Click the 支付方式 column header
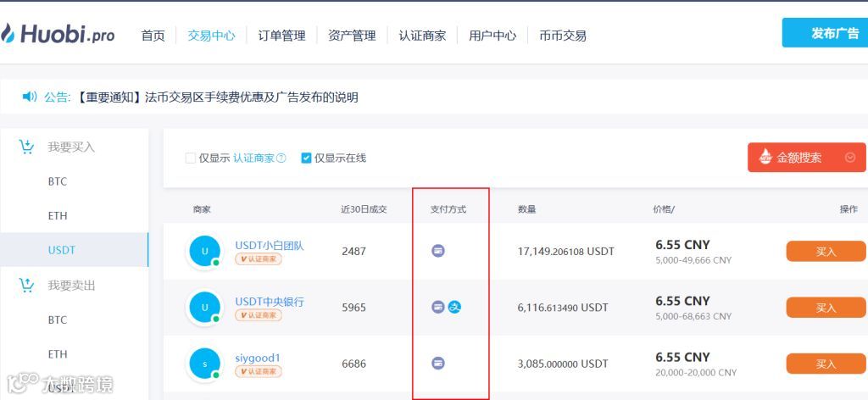The image size is (868, 400). coord(448,209)
